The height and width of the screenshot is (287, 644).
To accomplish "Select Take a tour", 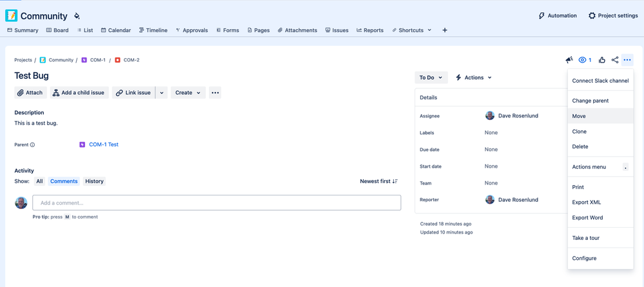I will (x=600, y=238).
